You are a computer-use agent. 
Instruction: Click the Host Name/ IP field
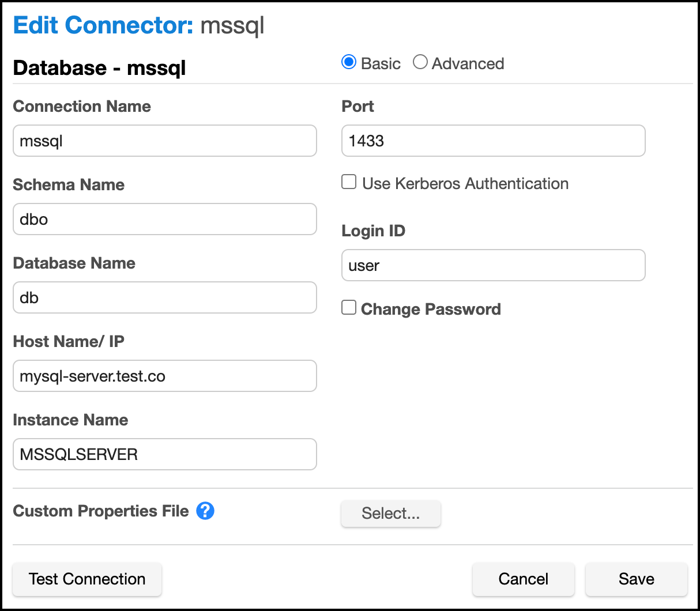coord(165,376)
